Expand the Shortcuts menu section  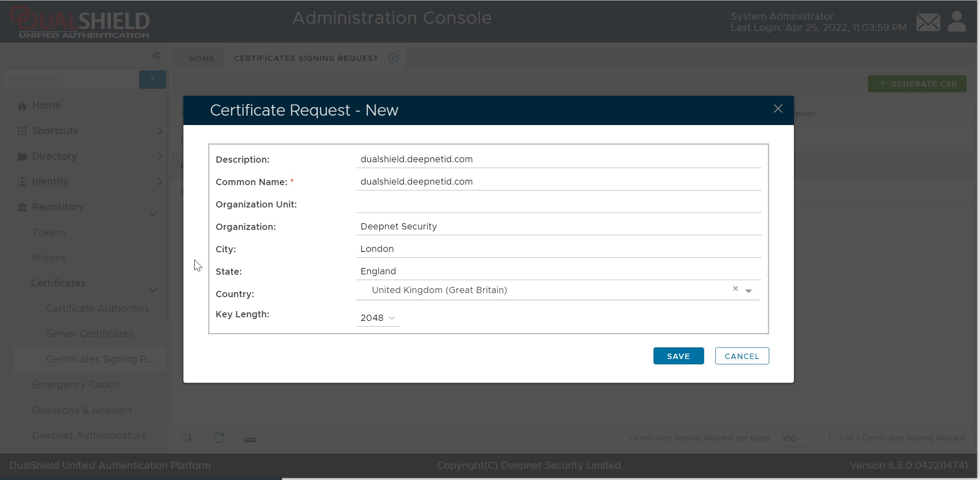160,131
